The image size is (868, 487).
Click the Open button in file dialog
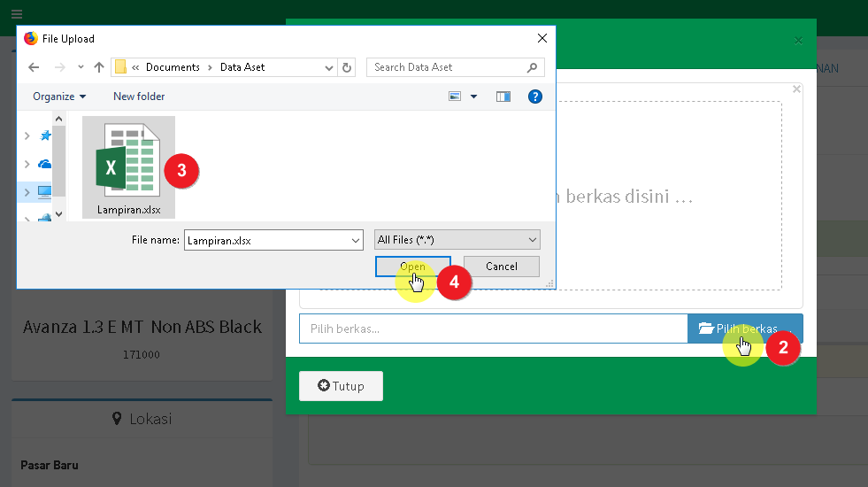point(412,267)
